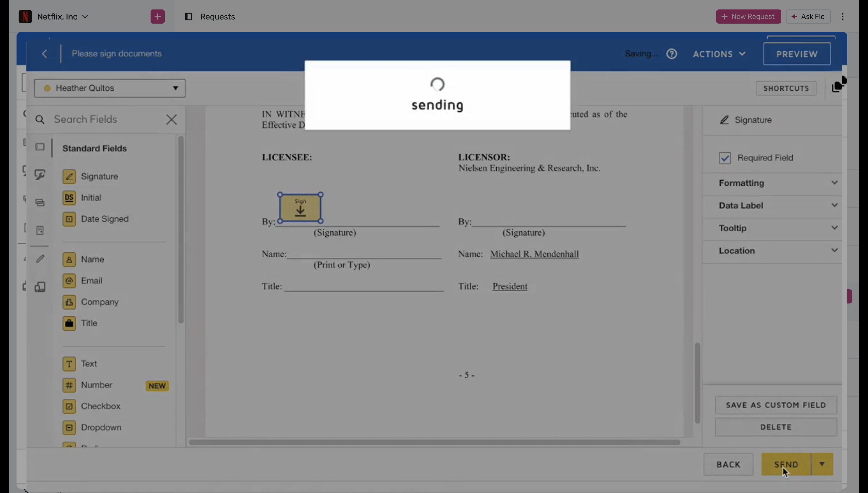The height and width of the screenshot is (493, 868).
Task: Click the Standard Fields heading
Action: [x=94, y=149]
